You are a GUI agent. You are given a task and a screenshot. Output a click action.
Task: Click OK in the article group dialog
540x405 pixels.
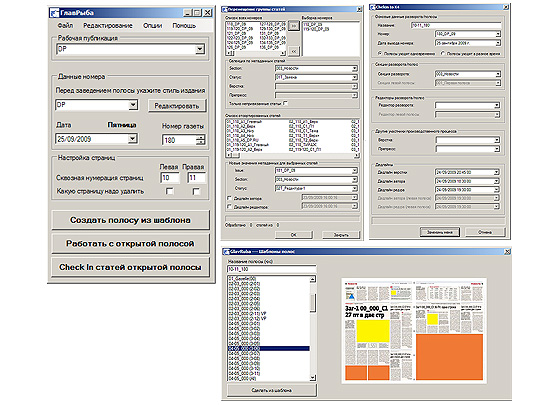(294, 235)
